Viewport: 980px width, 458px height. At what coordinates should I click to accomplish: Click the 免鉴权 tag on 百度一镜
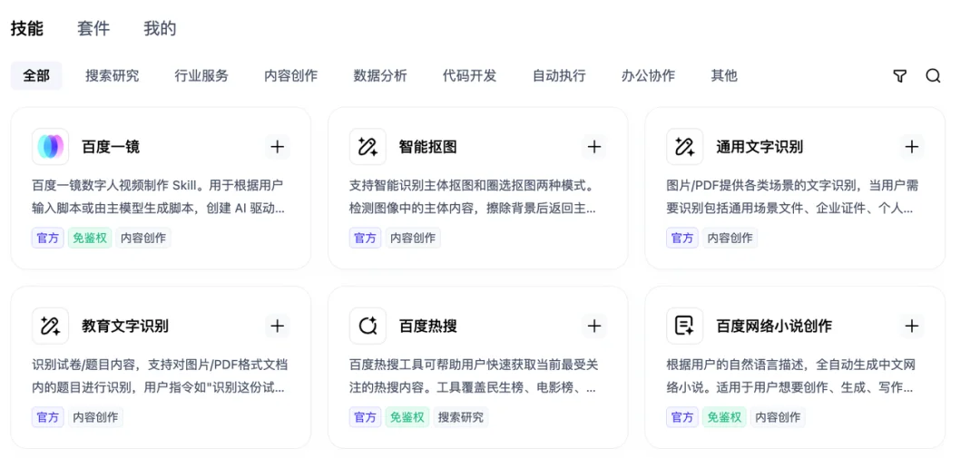[90, 238]
